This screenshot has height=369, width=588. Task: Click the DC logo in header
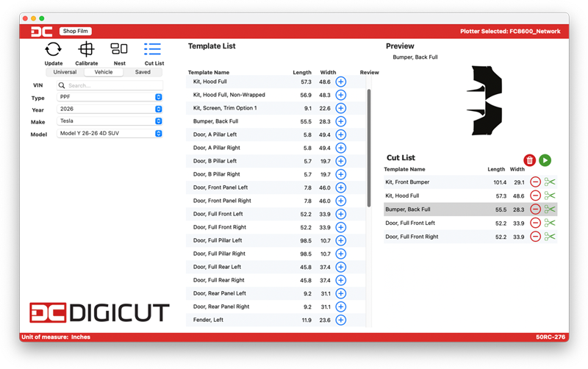click(42, 32)
